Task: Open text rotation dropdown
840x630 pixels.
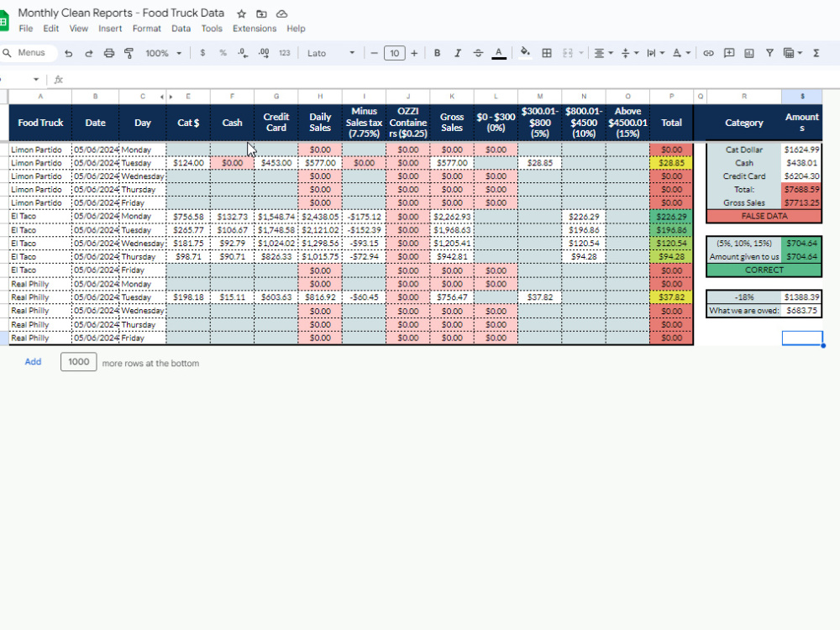Action: 681,53
